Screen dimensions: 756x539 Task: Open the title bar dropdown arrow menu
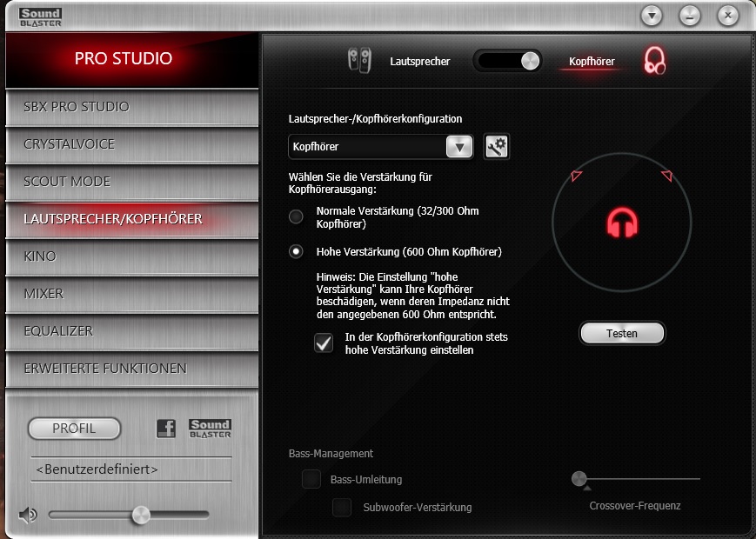tap(652, 16)
